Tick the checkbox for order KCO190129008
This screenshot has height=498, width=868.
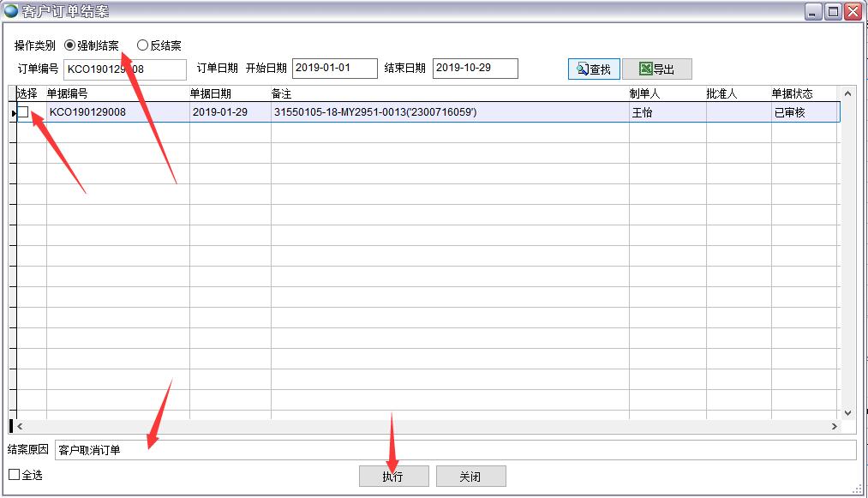pyautogui.click(x=24, y=112)
